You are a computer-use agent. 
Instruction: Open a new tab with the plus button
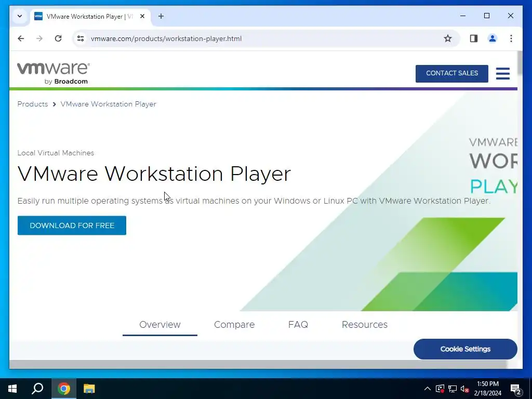tap(161, 16)
